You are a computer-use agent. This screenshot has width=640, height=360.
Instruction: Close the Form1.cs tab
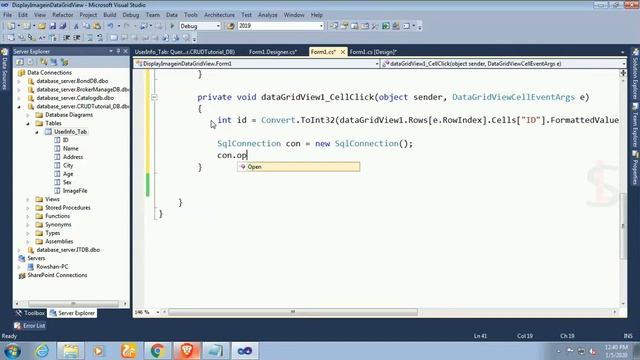343,52
